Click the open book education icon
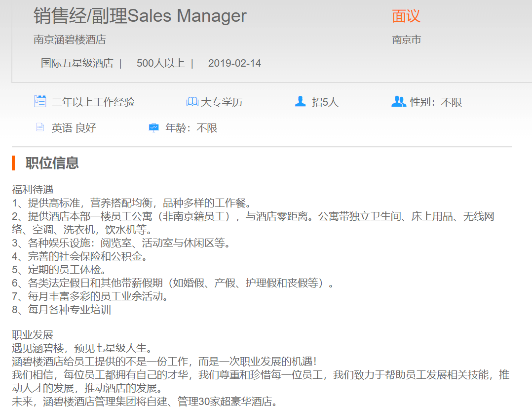The image size is (532, 407). pyautogui.click(x=192, y=102)
